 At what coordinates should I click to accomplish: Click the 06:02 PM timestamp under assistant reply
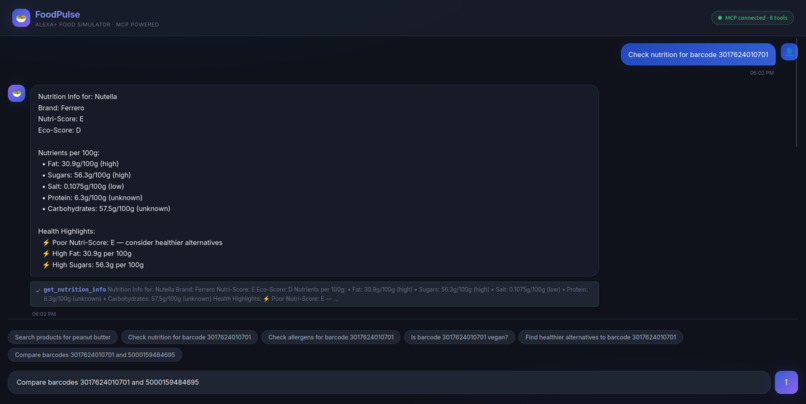44,314
